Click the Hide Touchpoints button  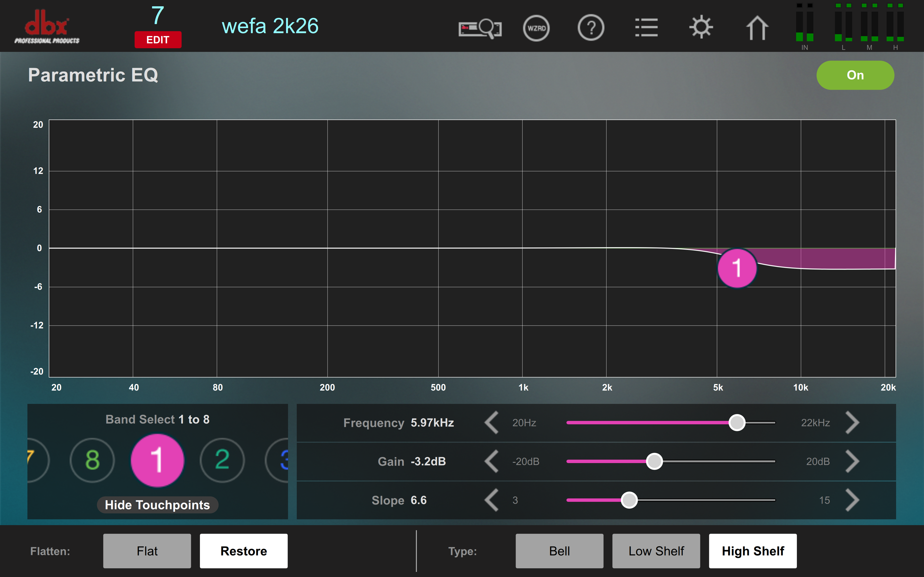click(x=157, y=505)
